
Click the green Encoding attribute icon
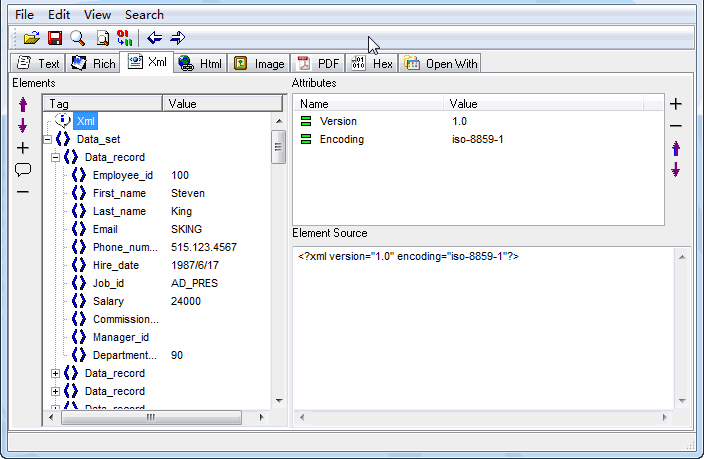pyautogui.click(x=306, y=139)
